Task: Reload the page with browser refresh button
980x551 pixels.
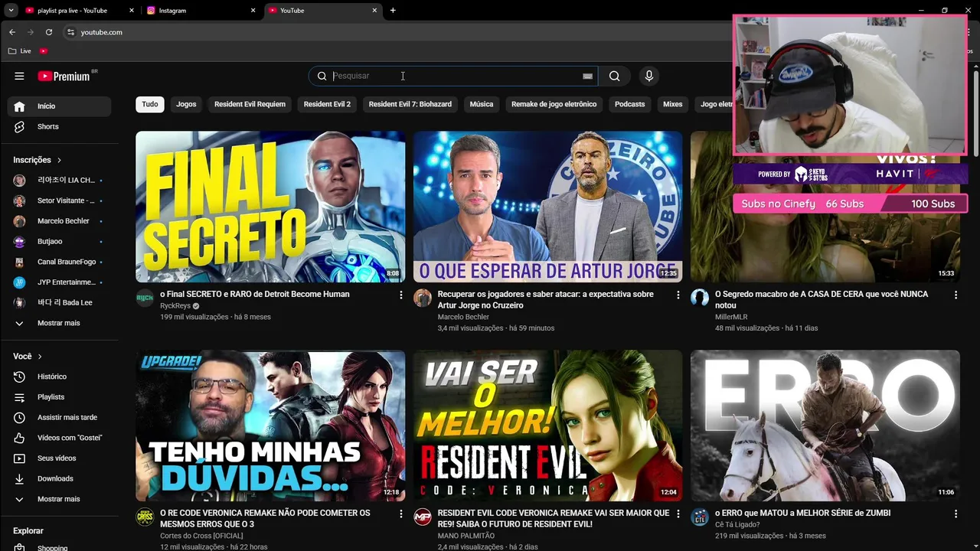Action: coord(49,32)
